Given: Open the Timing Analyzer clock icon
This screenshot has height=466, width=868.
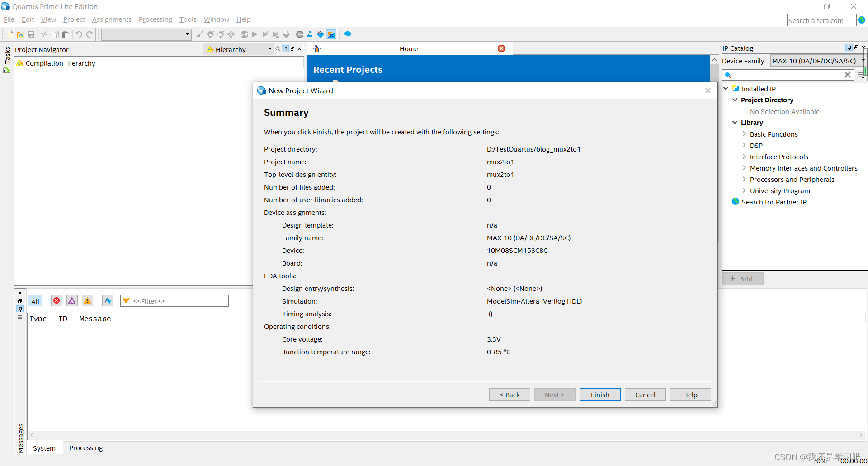Looking at the screenshot, I should [x=300, y=34].
